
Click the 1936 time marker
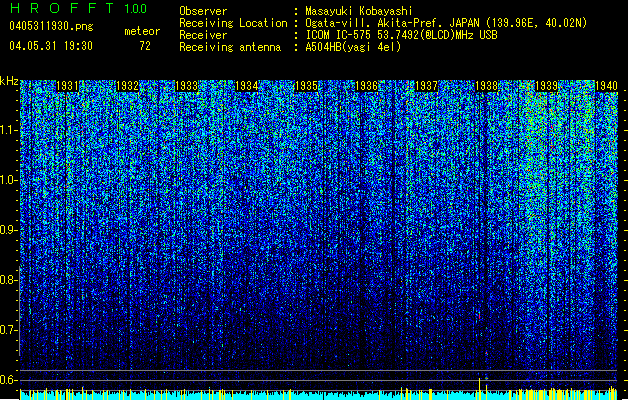(367, 86)
